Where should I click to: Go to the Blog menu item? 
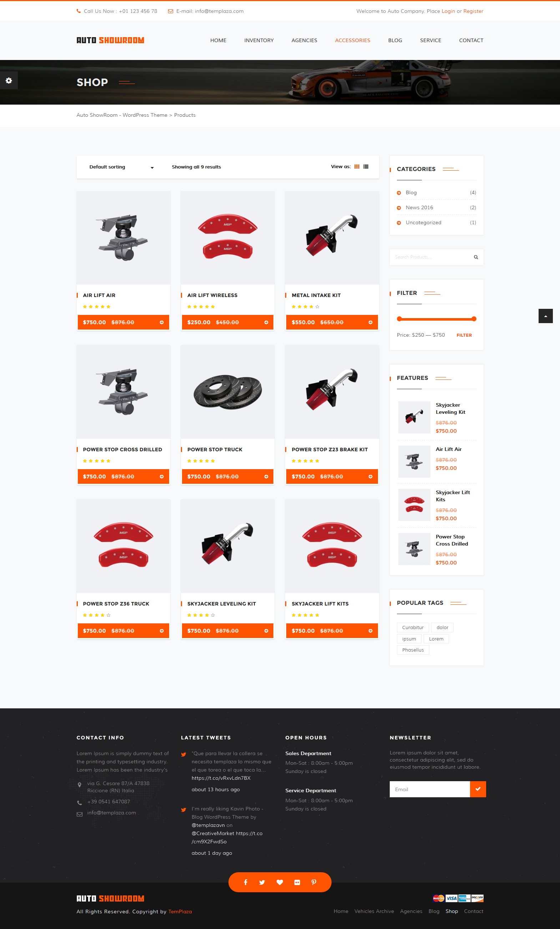coord(395,40)
